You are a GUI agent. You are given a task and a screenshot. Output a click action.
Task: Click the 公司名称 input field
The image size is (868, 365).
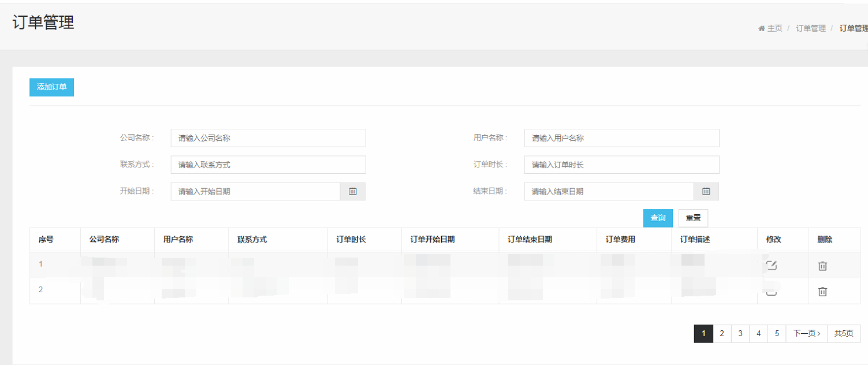click(268, 137)
